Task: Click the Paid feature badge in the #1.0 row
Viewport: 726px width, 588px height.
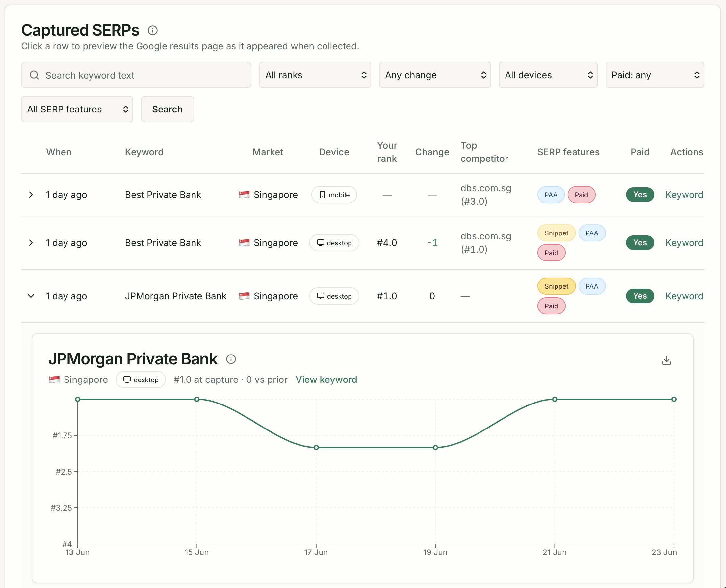Action: 551,306
